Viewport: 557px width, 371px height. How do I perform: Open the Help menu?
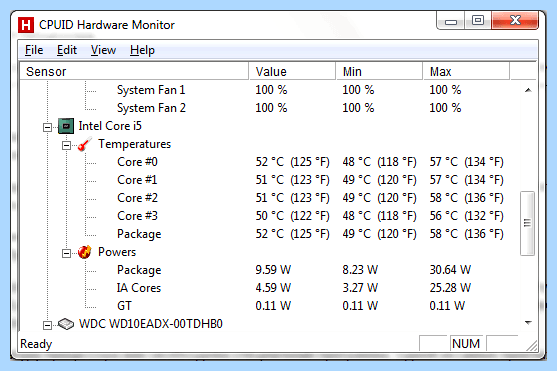coord(142,50)
